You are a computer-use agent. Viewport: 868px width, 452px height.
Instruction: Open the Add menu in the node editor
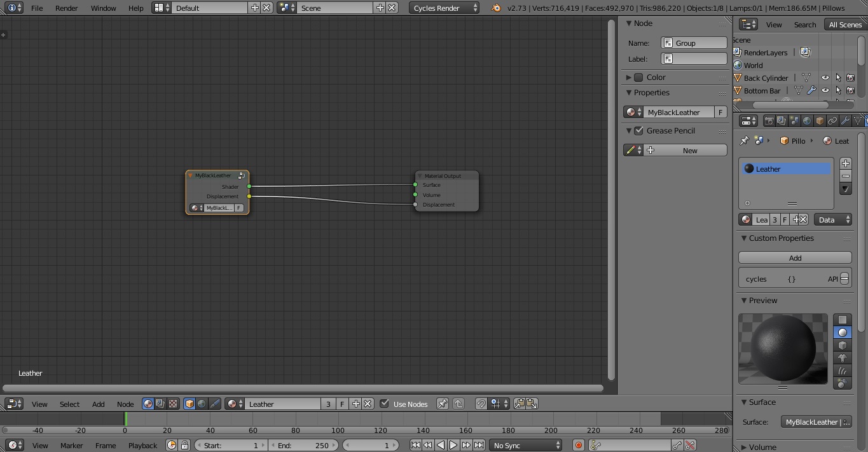click(x=98, y=404)
